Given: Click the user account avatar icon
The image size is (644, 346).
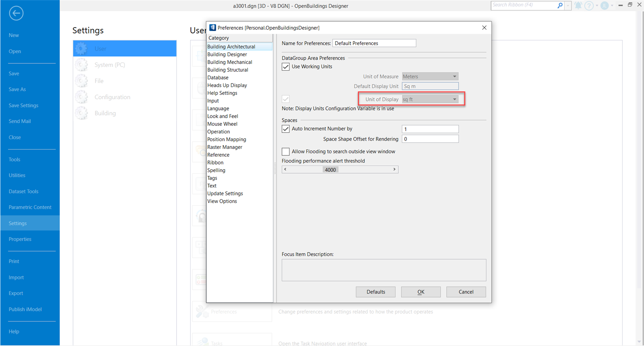Looking at the screenshot, I should [605, 6].
